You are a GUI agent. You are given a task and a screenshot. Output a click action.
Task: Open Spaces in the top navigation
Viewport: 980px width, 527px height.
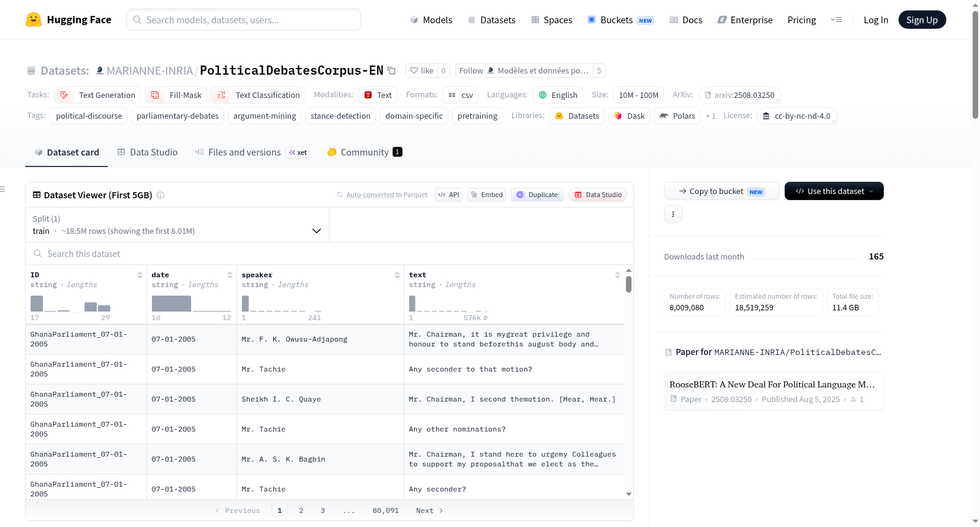(x=551, y=20)
